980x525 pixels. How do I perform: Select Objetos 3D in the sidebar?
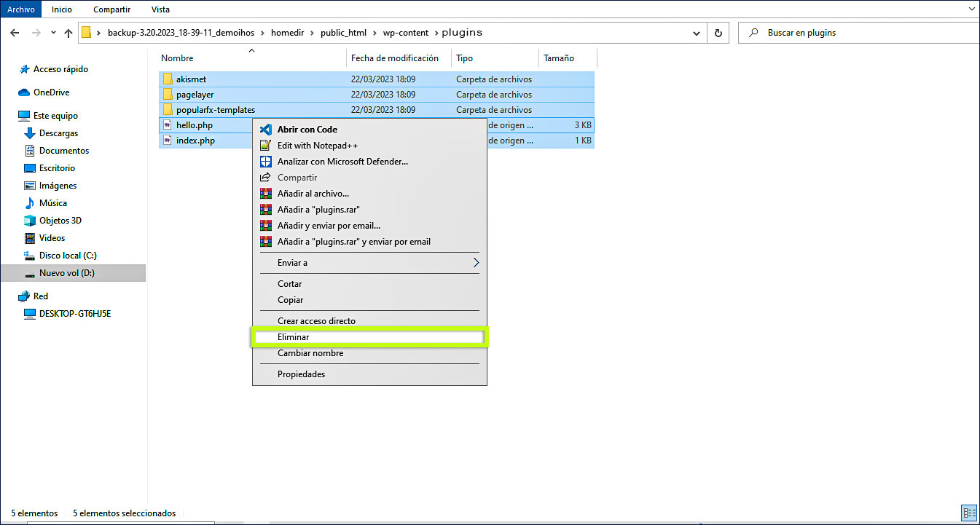click(x=60, y=221)
